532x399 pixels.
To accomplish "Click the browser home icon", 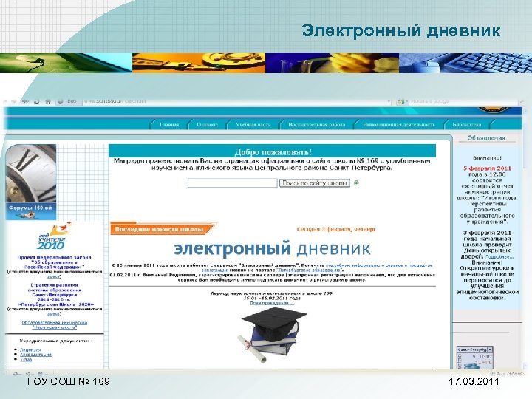I will click(48, 101).
